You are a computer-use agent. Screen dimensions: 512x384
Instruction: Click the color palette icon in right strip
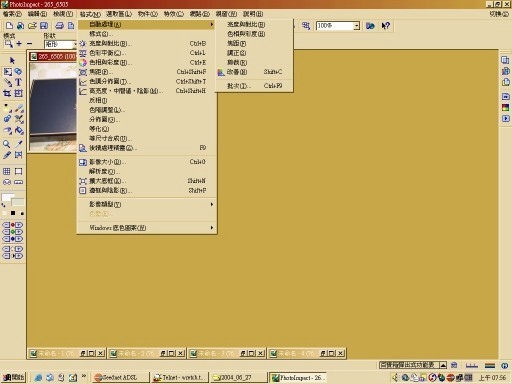click(x=505, y=108)
